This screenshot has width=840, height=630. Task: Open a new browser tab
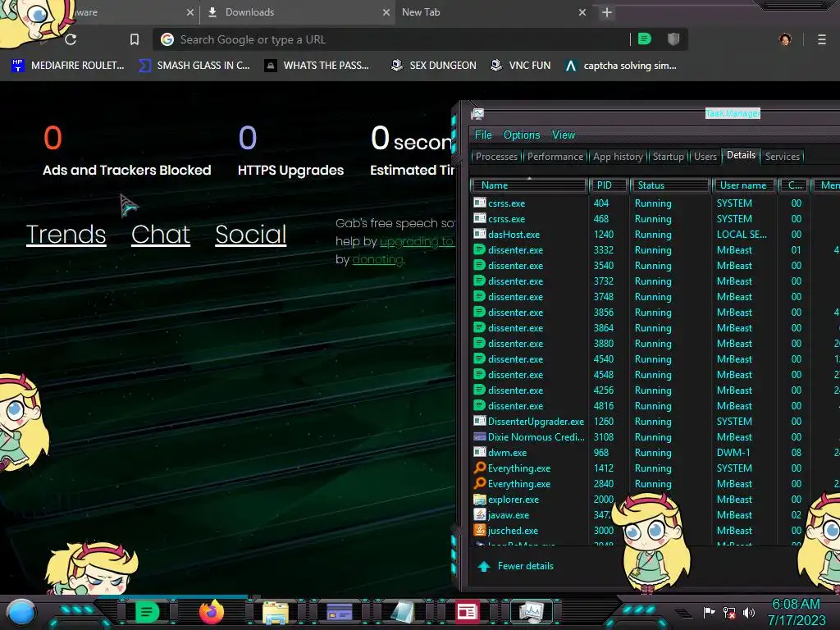pyautogui.click(x=606, y=12)
